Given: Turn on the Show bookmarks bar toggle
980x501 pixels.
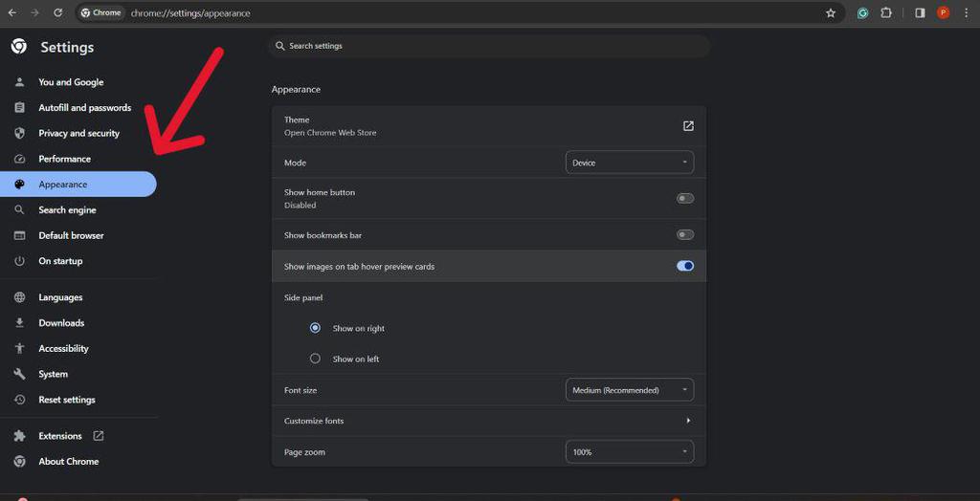Looking at the screenshot, I should 685,235.
